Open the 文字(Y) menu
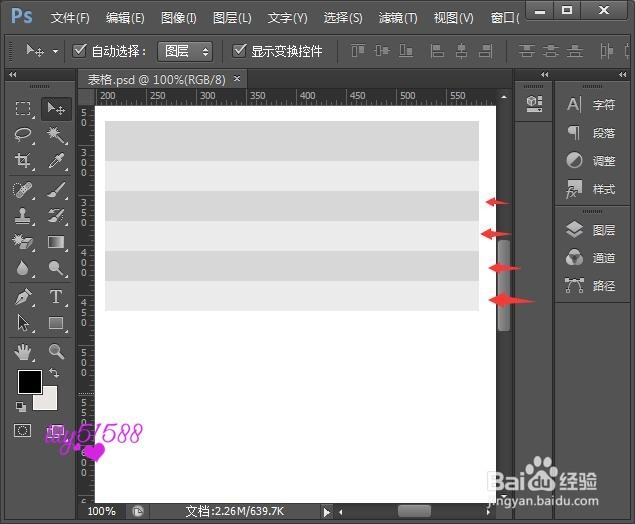Viewport: 635px width, 524px height. [288, 18]
